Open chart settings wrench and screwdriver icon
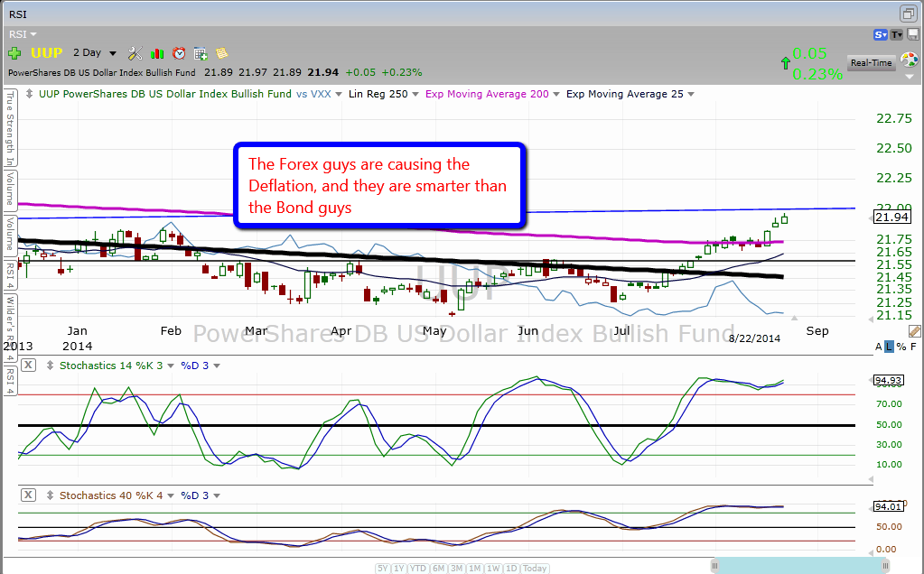The width and height of the screenshot is (924, 574). tap(135, 53)
